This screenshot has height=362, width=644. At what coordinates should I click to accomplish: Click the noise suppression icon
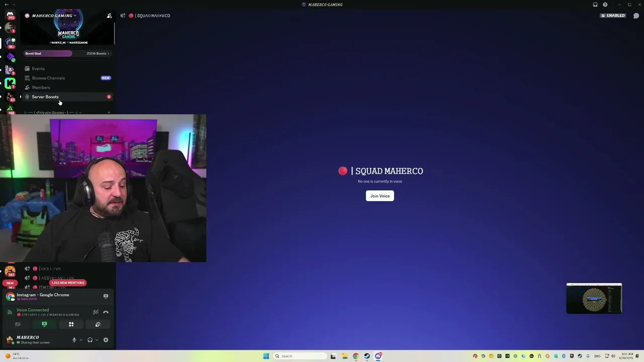coord(96,312)
